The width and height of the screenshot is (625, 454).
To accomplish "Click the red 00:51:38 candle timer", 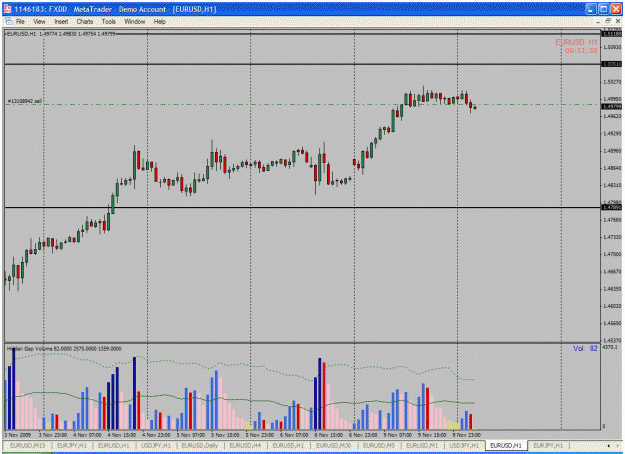I will (x=581, y=51).
